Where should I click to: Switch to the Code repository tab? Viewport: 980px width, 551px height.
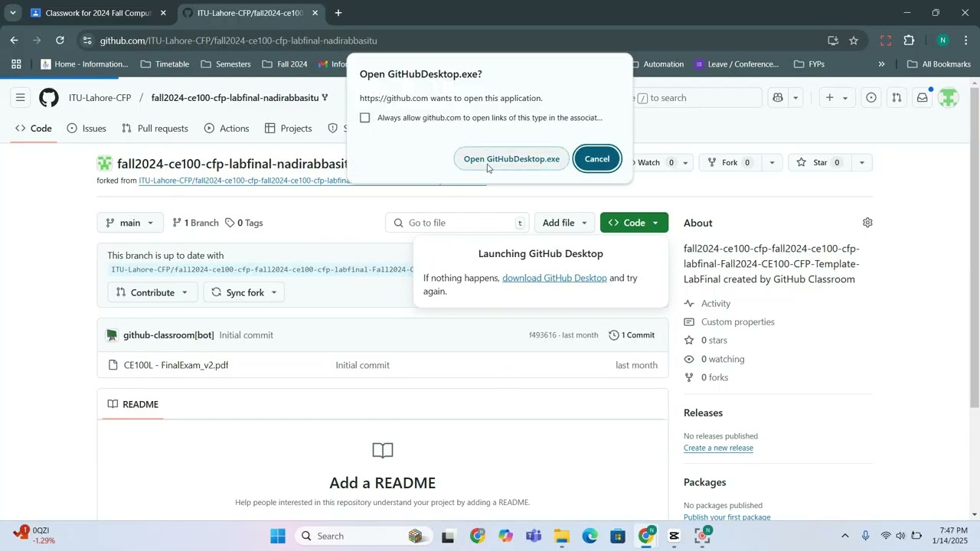click(x=34, y=129)
